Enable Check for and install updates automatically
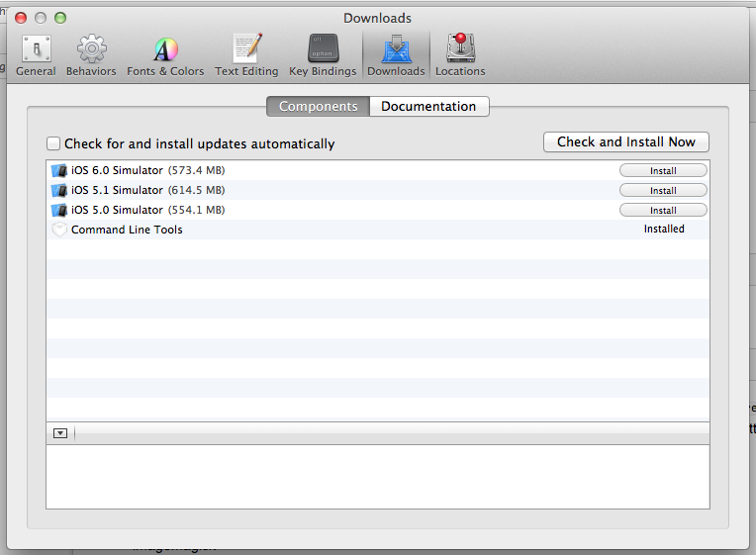This screenshot has width=756, height=555. pos(53,143)
